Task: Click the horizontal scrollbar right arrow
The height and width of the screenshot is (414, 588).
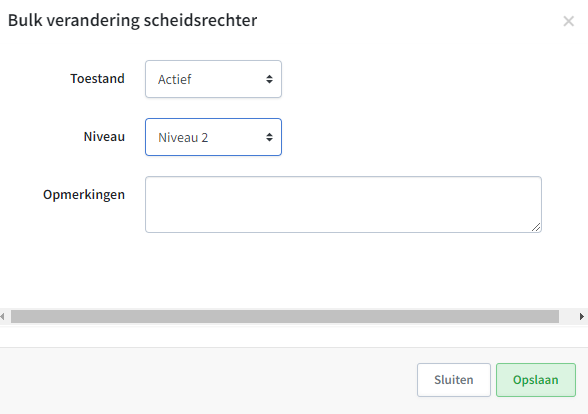Action: [582, 316]
